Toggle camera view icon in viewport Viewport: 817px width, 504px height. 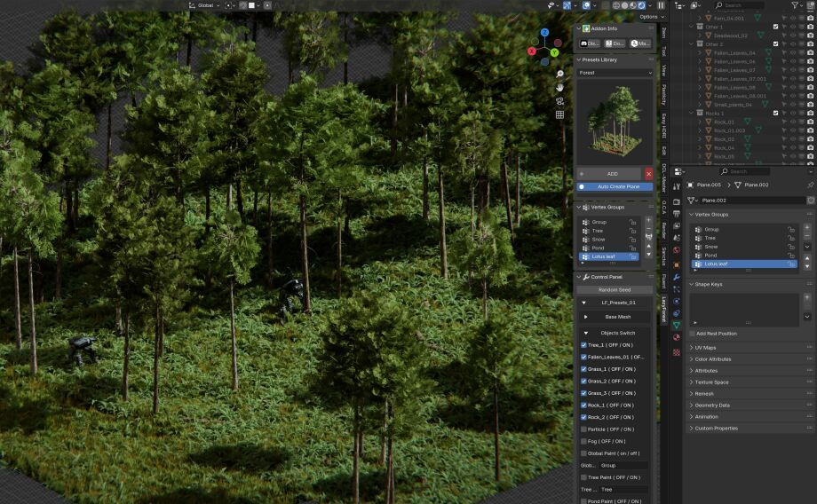[x=560, y=101]
